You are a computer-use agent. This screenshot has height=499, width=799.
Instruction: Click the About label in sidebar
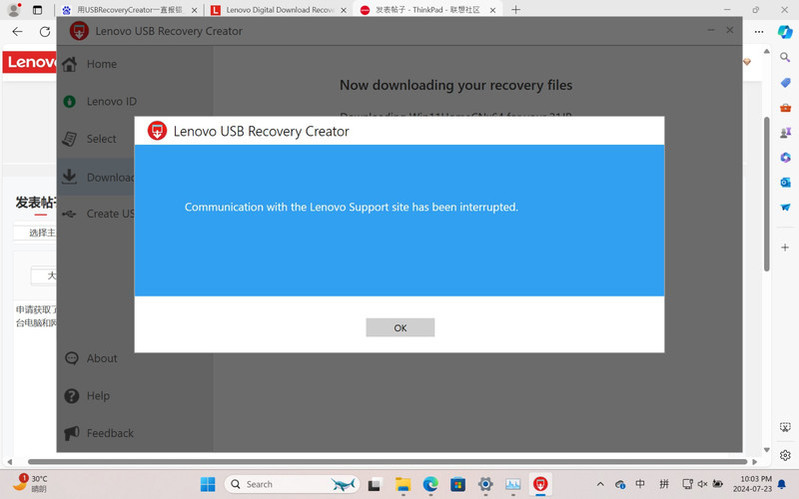click(x=102, y=358)
